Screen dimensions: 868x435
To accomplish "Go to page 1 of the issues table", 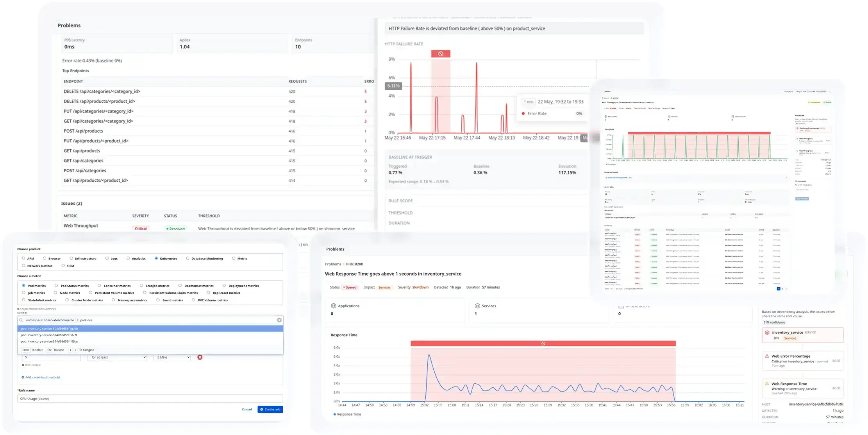I will pos(778,289).
